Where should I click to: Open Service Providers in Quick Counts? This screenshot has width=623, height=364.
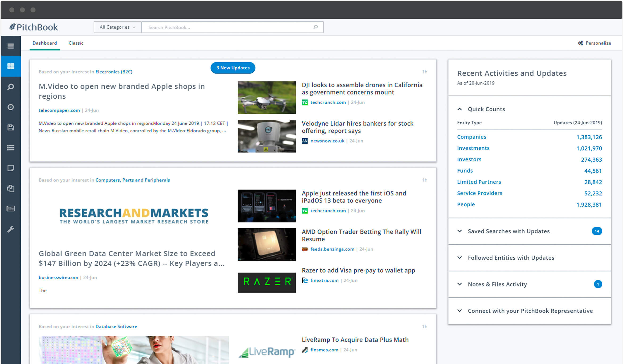click(479, 193)
